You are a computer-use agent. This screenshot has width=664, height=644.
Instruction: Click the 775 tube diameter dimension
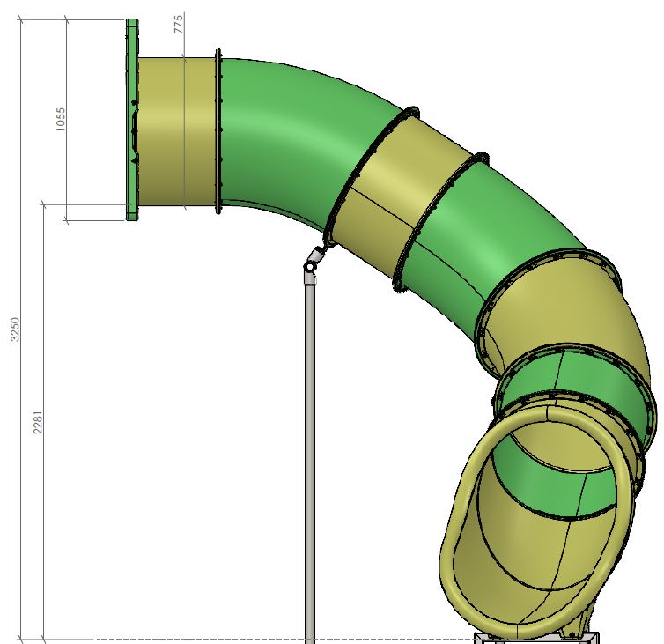(179, 24)
